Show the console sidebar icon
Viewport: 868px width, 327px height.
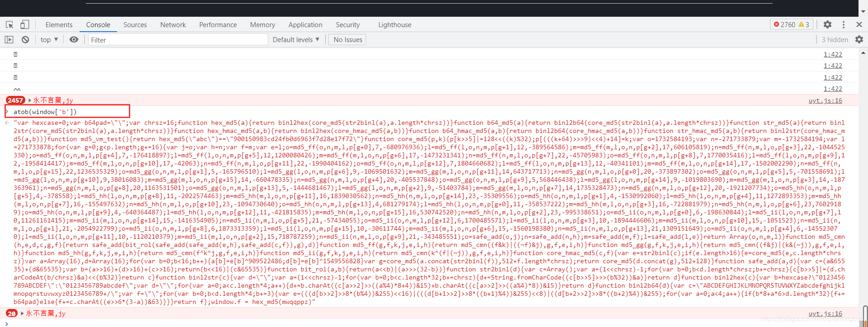pos(9,40)
